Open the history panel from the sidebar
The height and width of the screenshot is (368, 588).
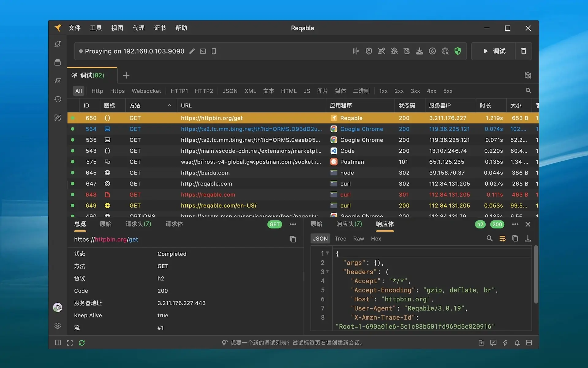58,99
